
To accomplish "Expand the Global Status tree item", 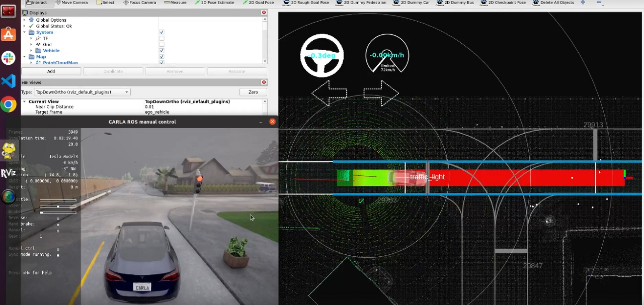I will click(x=24, y=26).
